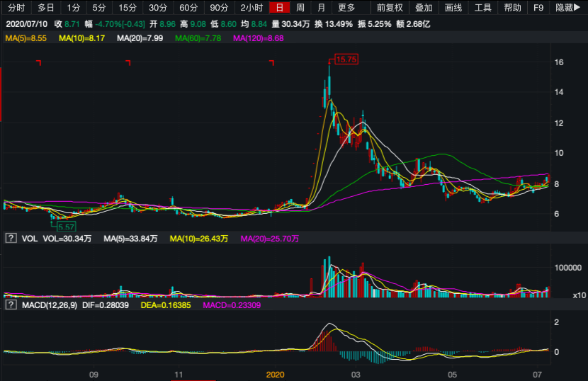The image size is (588, 381).
Task: Click the VOL=30.34万 volume value
Action: click(67, 239)
